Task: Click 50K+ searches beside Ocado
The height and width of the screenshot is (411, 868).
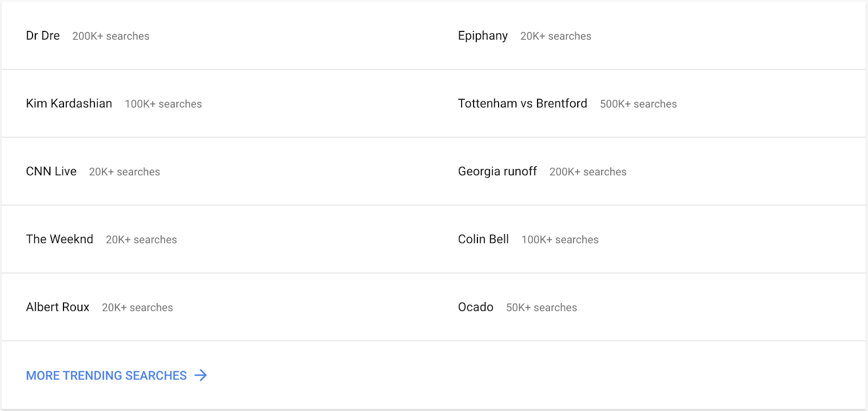Action: coord(541,307)
